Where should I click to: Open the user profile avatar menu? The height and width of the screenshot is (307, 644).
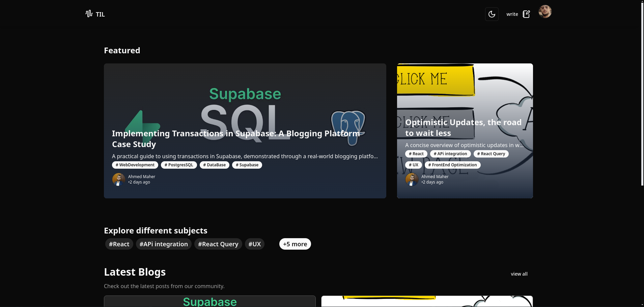[545, 12]
